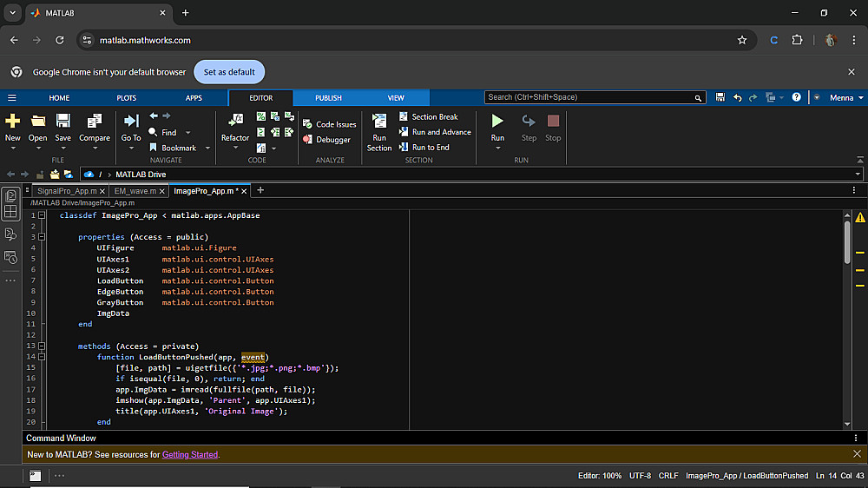This screenshot has height=488, width=868.
Task: Open the Menna account dropdown
Action: (843, 98)
